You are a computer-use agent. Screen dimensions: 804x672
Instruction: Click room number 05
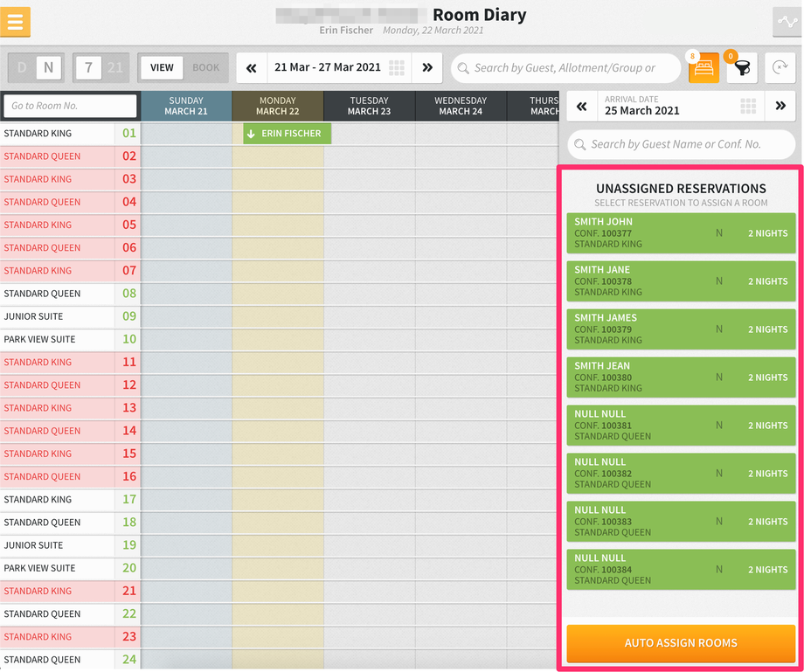click(129, 225)
